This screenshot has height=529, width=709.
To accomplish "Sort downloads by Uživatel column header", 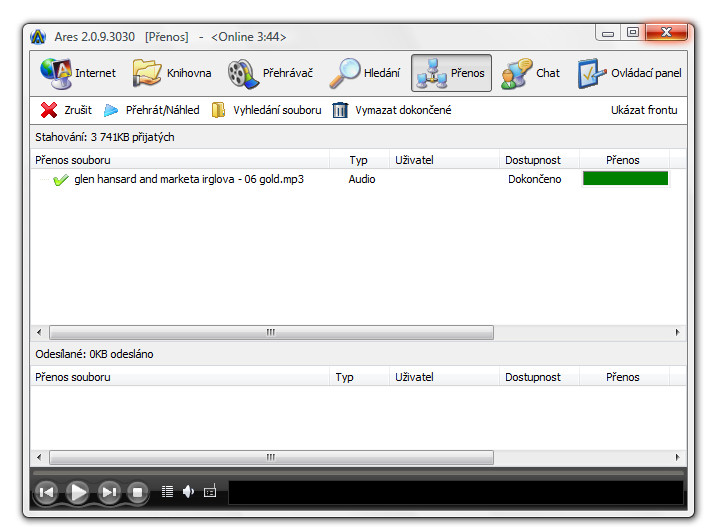I will pyautogui.click(x=444, y=160).
